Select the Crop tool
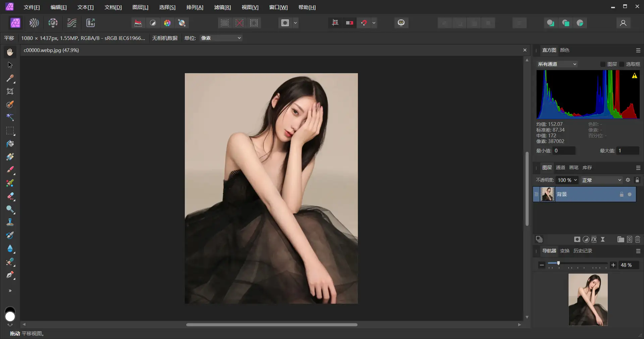Viewport: 644px width, 339px height. click(10, 92)
